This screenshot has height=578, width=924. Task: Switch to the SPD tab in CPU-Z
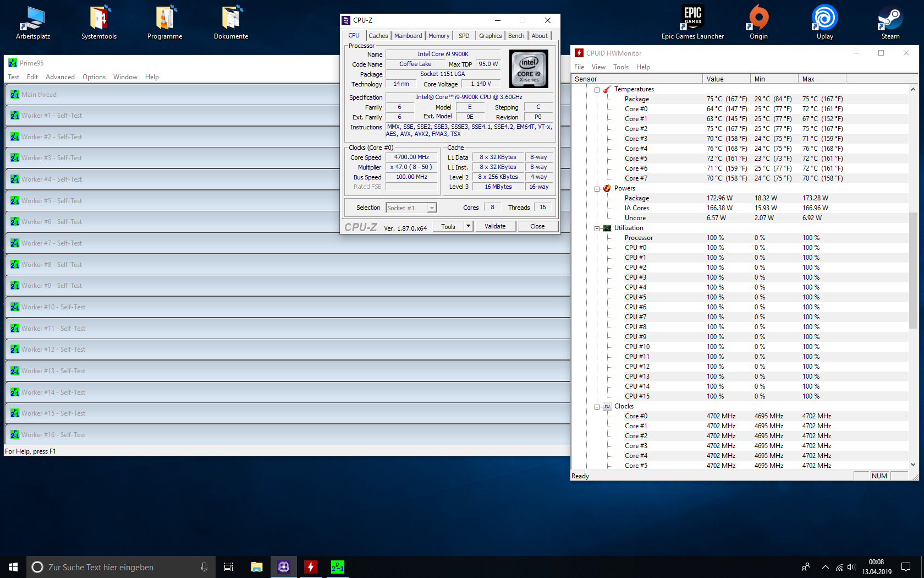464,36
